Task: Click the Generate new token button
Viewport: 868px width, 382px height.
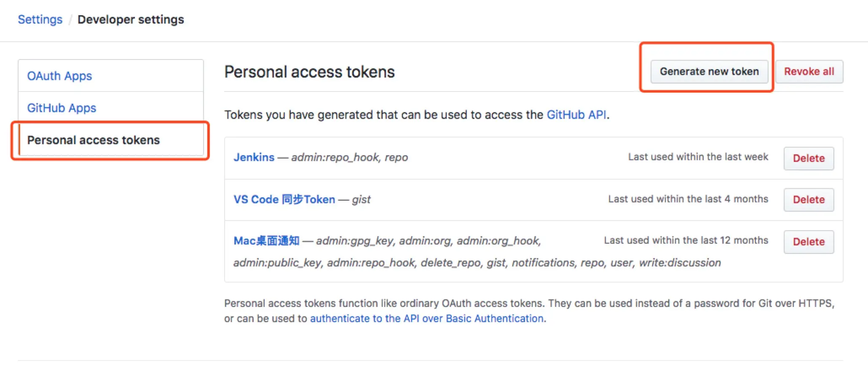Action: [709, 71]
